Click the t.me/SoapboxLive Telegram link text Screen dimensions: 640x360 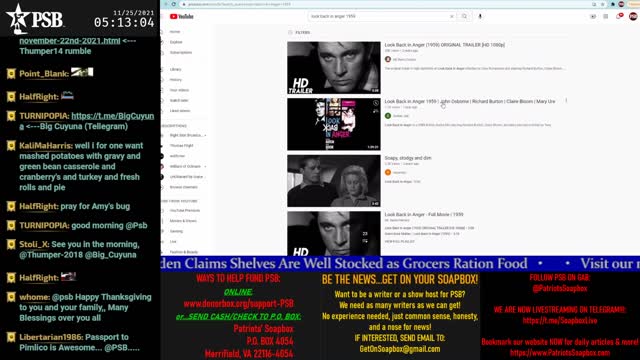[560, 320]
